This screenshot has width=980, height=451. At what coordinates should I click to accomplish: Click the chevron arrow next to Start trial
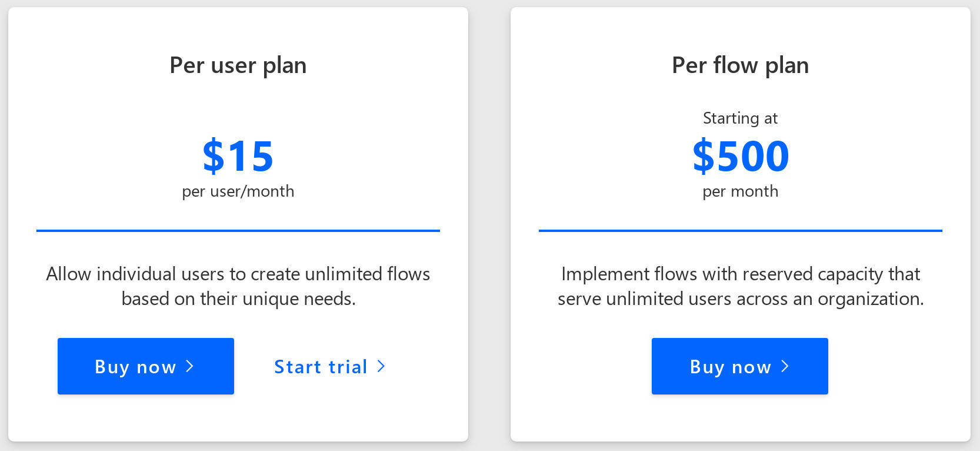(381, 366)
